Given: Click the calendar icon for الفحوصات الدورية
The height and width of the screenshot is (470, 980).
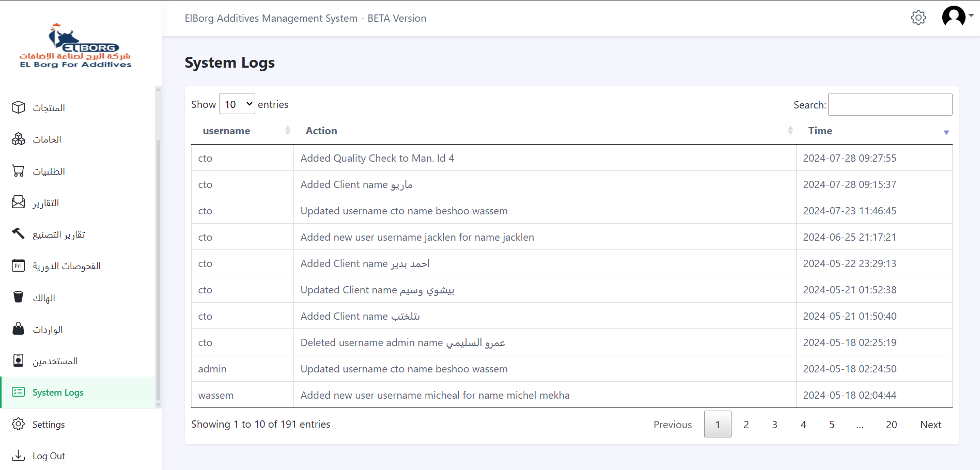Looking at the screenshot, I should 19,265.
